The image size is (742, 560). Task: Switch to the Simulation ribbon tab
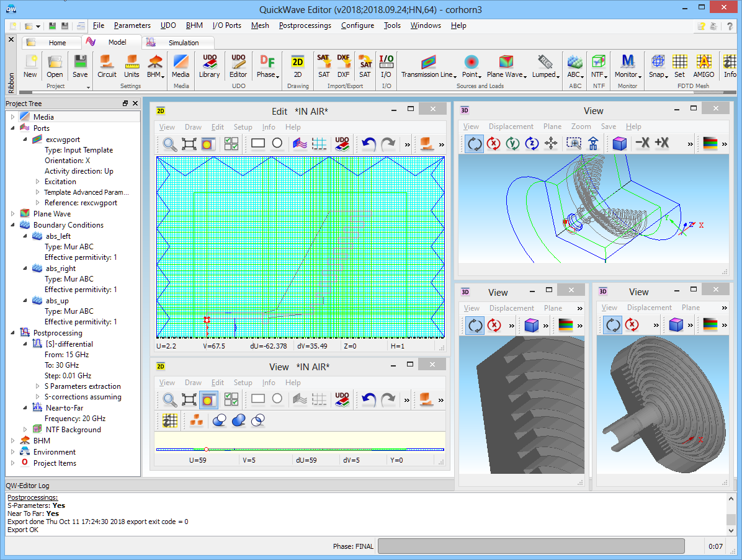coord(184,43)
